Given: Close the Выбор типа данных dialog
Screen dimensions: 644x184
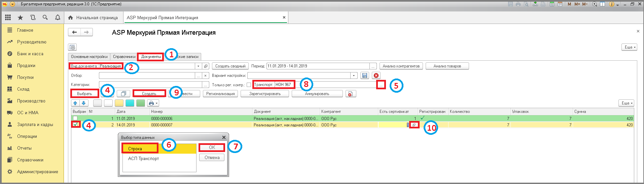Looking at the screenshot, I should (224, 137).
